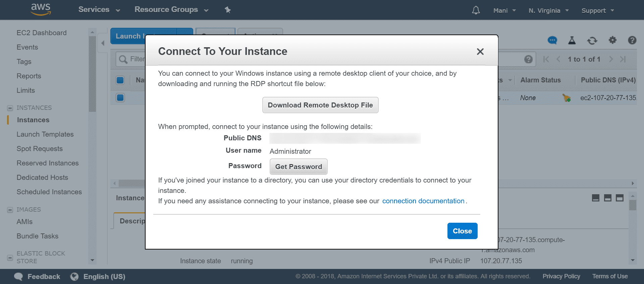Open the N. Virginia region dropdown
The image size is (644, 284).
tap(548, 10)
